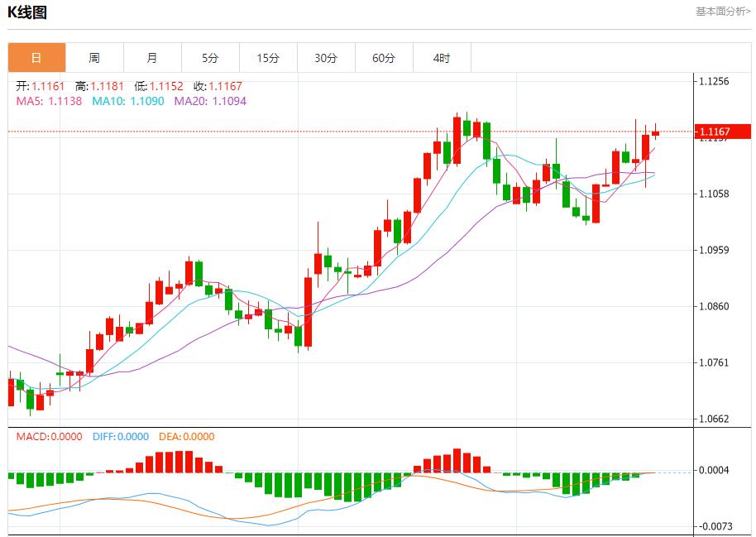Click the 收 closing price readout
Viewport: 756px width, 537px height.
click(x=218, y=86)
